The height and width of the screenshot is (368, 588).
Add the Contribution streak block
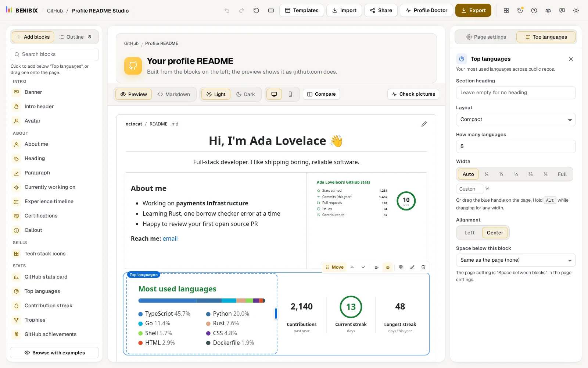pos(54,305)
